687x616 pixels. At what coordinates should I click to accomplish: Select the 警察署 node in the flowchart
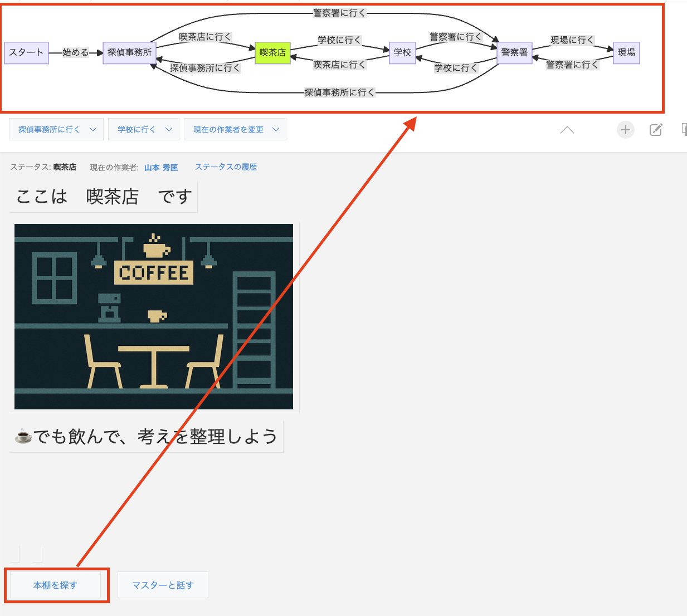coord(514,52)
